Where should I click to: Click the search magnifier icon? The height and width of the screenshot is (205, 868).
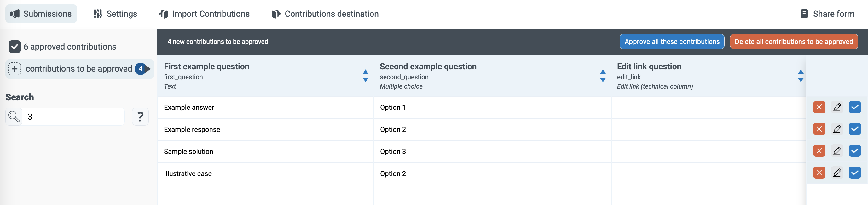(x=14, y=117)
